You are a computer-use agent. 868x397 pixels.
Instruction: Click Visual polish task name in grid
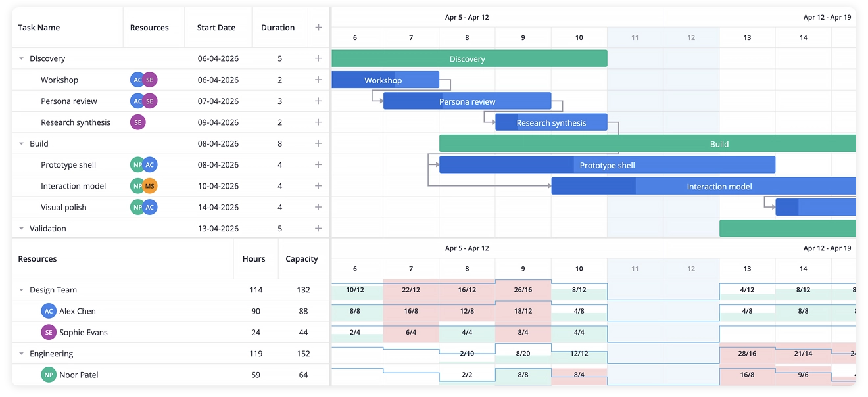[64, 207]
